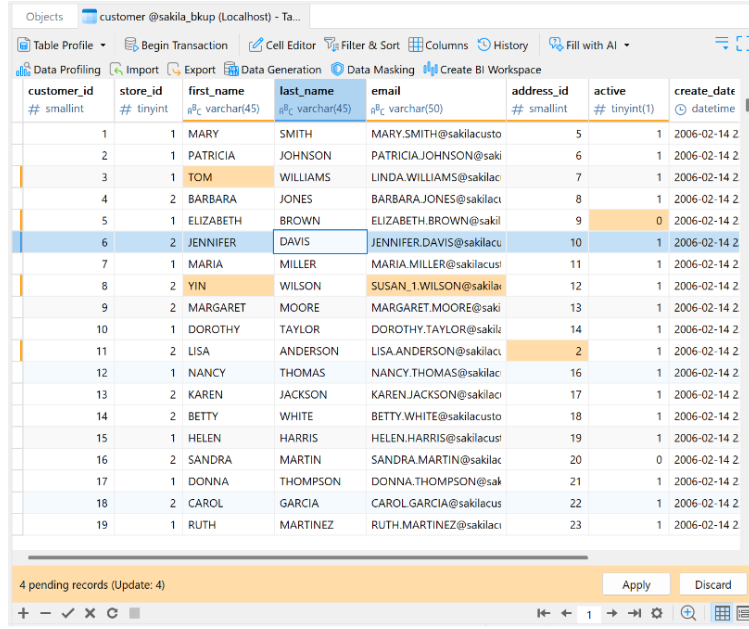
Task: Open Data Profiling
Action: point(58,70)
